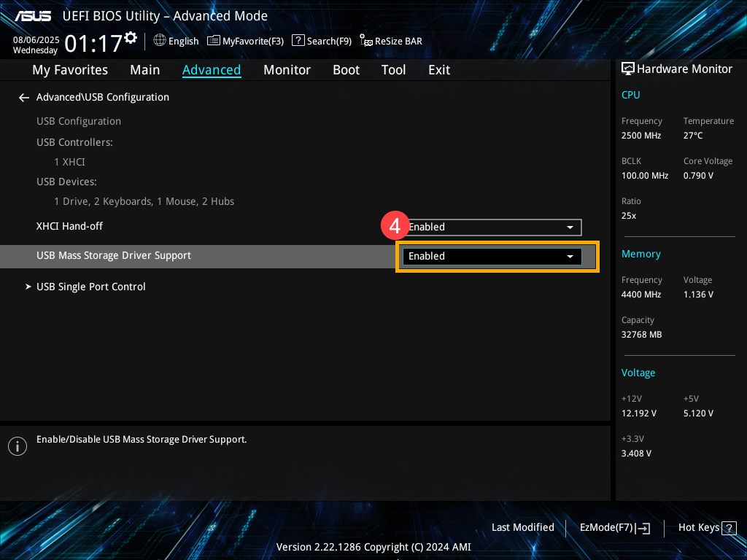Viewport: 747px width, 560px height.
Task: Click the English language button
Action: [177, 41]
